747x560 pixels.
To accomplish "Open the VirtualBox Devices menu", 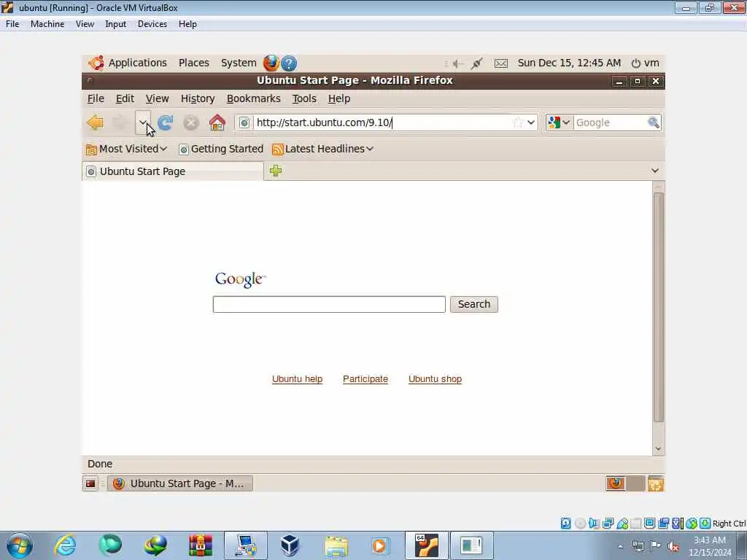I will (152, 24).
